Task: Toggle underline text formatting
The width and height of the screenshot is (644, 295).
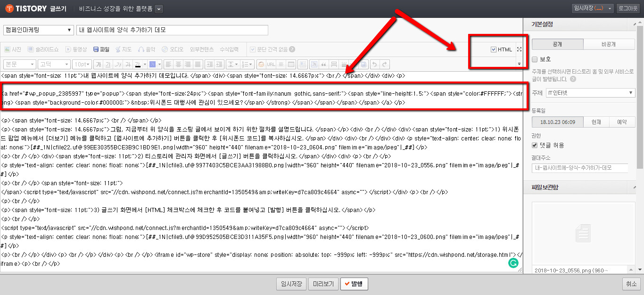Action: (x=108, y=64)
